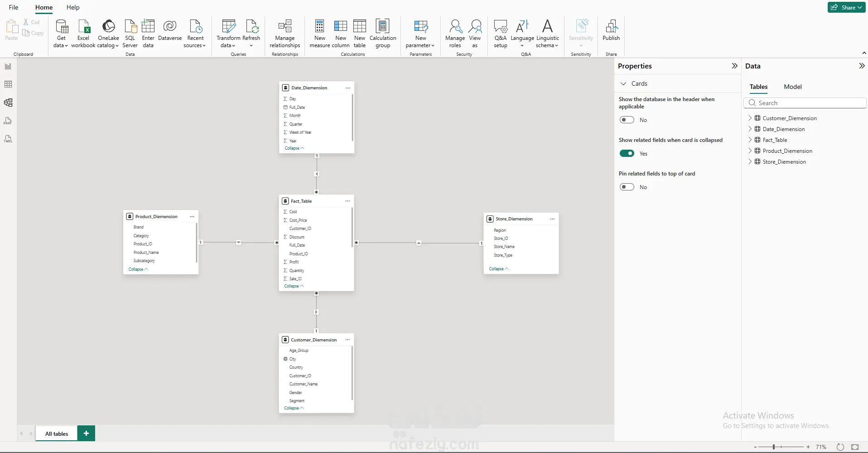Screen dimensions: 868x453
Task: Collapse the Properties pane
Action: click(734, 66)
